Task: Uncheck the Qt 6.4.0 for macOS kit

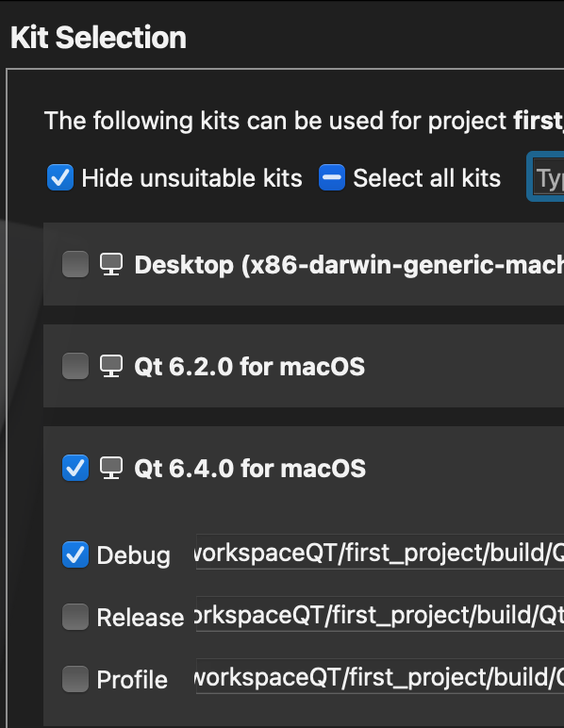Action: 75,468
